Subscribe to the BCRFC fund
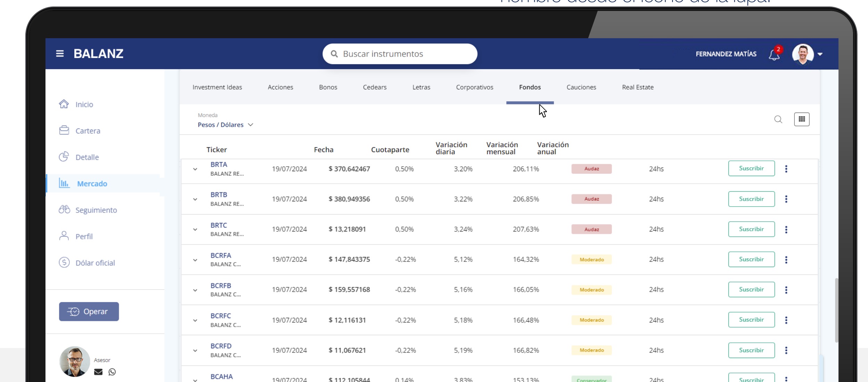 [x=751, y=320]
